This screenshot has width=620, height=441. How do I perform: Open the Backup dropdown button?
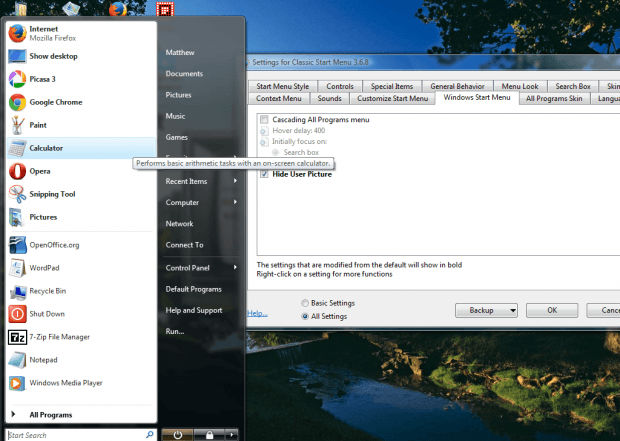pos(486,310)
